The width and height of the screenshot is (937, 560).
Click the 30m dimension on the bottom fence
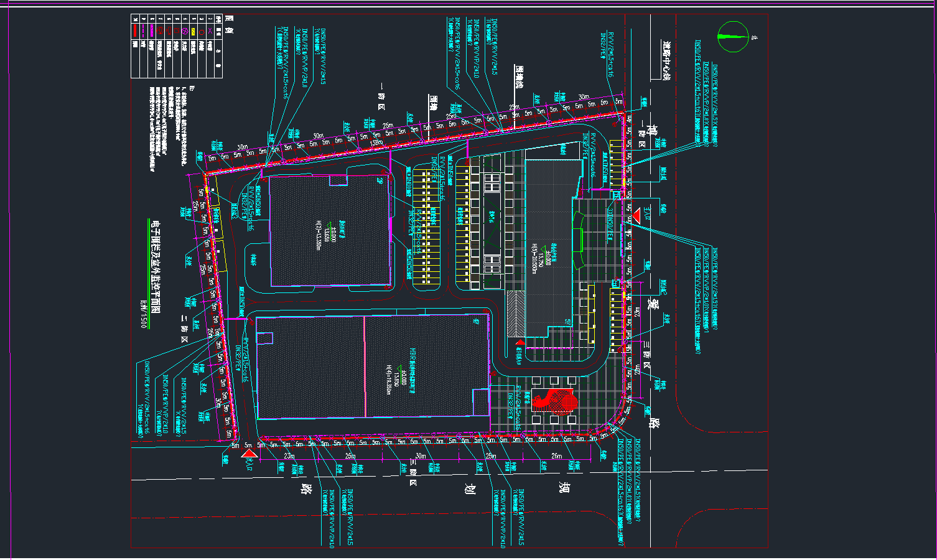click(x=420, y=456)
